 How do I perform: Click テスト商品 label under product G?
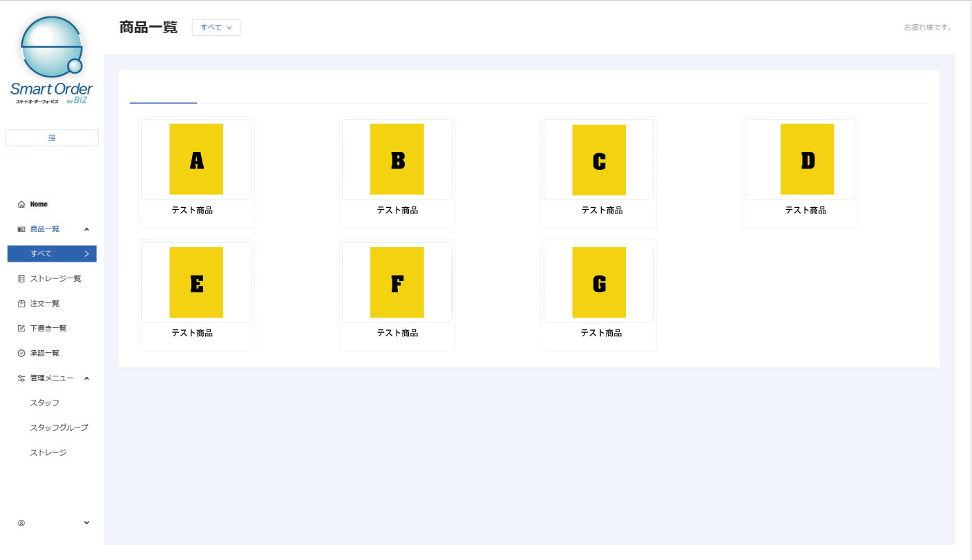601,334
